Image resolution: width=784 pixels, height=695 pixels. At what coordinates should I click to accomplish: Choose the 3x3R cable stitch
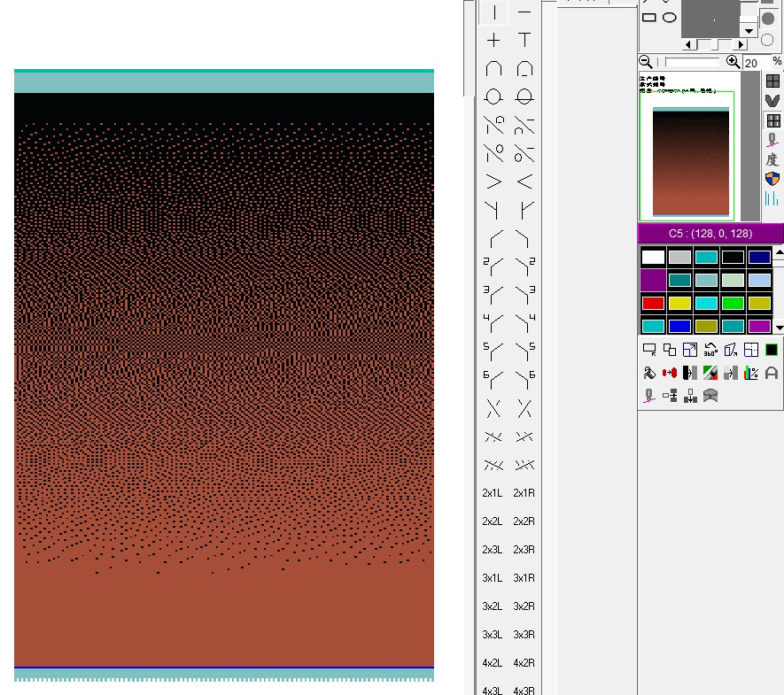(x=524, y=635)
